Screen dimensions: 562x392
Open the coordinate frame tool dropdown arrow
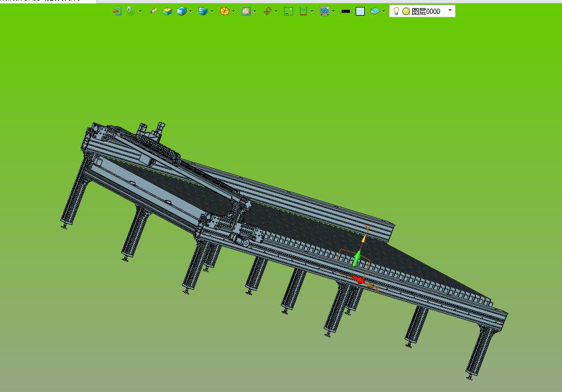pyautogui.click(x=140, y=12)
